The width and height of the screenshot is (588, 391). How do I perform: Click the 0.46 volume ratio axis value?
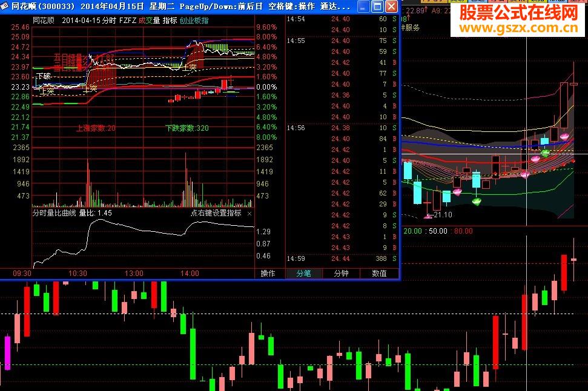pos(263,255)
